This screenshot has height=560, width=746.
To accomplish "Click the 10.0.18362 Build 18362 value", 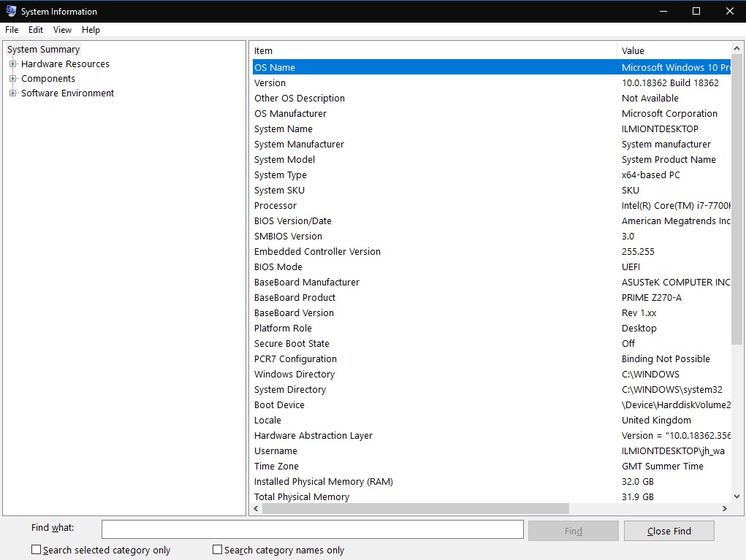I will [670, 83].
